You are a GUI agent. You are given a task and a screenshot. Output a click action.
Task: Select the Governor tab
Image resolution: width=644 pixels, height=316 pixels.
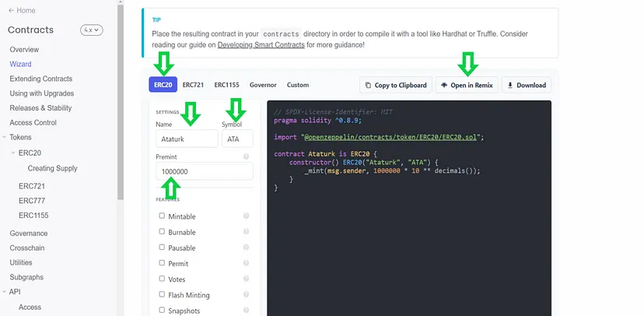(263, 85)
